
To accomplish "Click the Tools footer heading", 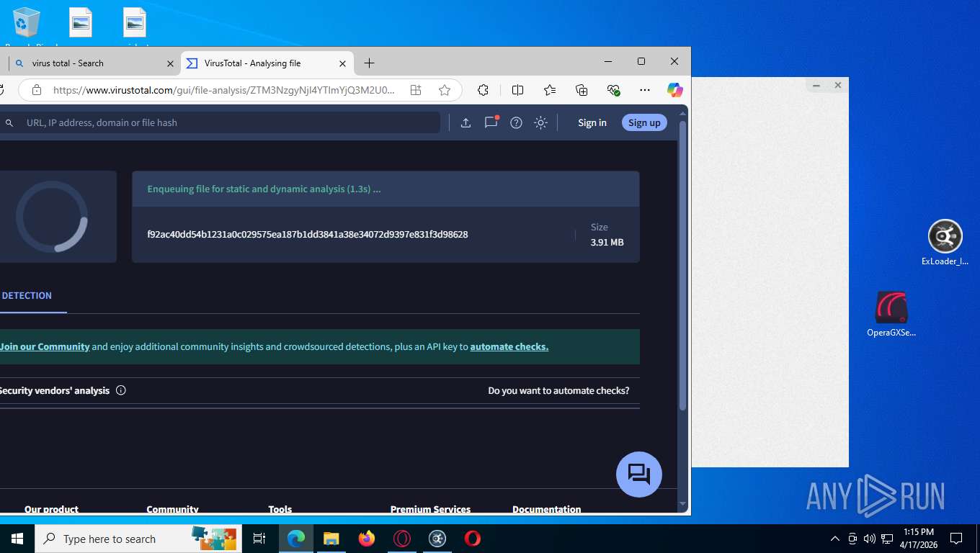I will [x=280, y=508].
